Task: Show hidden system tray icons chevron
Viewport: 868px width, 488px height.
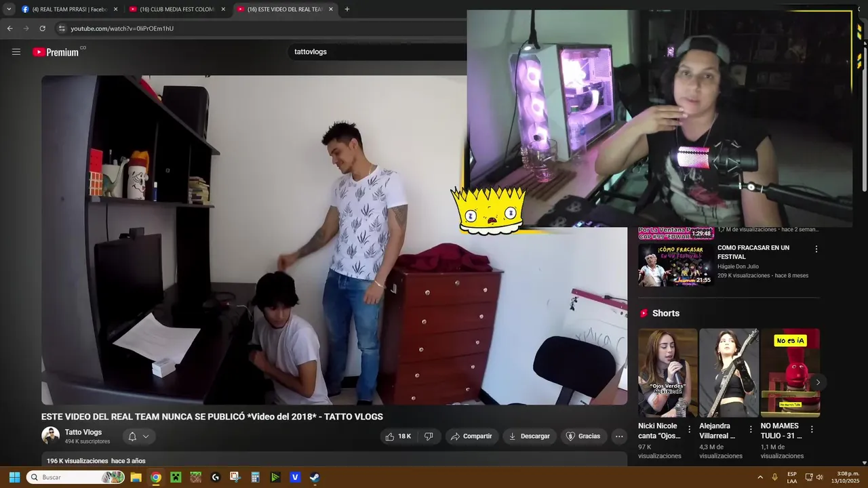Action: [759, 477]
